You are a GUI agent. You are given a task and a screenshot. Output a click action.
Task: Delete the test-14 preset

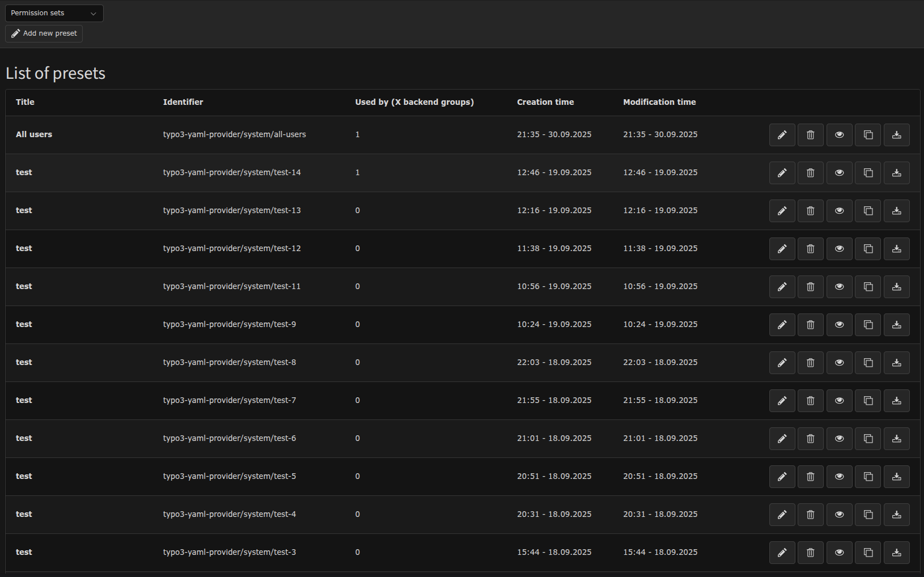pyautogui.click(x=810, y=173)
